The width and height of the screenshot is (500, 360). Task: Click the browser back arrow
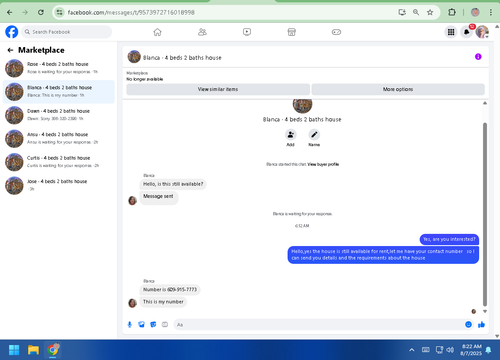(x=10, y=12)
